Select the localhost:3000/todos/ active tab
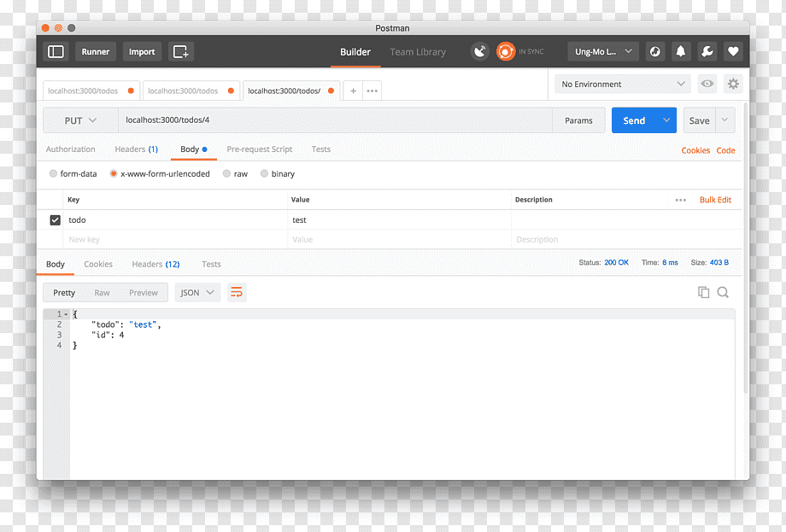The image size is (786, 532). 291,91
